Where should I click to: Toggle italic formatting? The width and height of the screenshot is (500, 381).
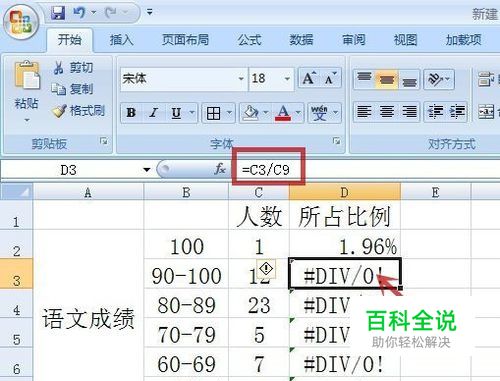pyautogui.click(x=153, y=113)
